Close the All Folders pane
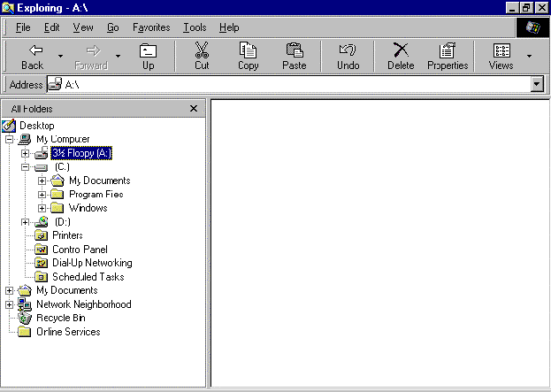The width and height of the screenshot is (551, 392). pyautogui.click(x=194, y=108)
